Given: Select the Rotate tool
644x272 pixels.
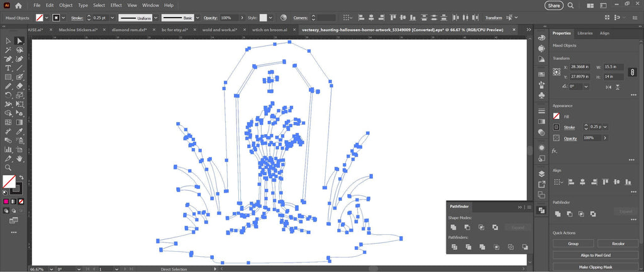Looking at the screenshot, I should (8, 95).
